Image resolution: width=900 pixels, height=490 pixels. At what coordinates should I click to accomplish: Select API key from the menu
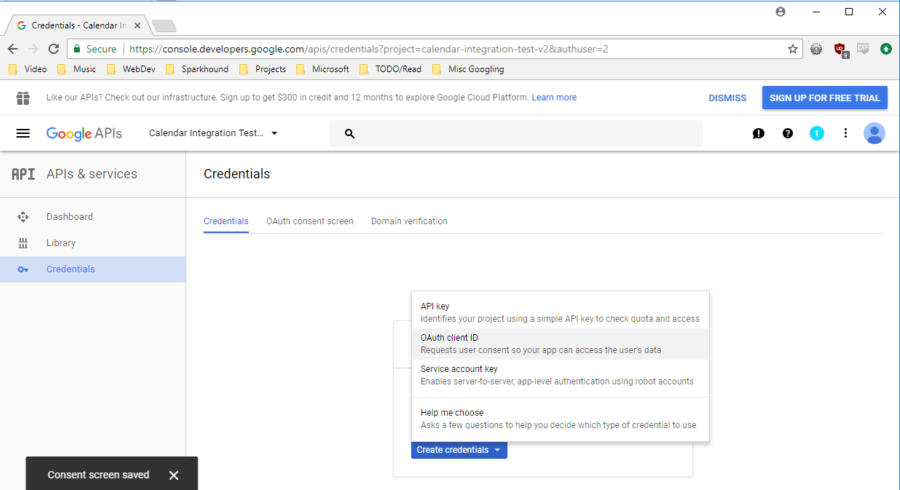[x=560, y=312]
